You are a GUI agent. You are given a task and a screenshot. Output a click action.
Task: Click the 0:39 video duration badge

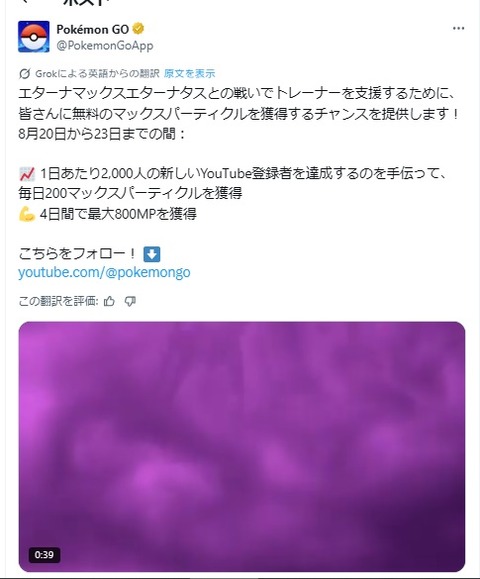click(x=44, y=555)
